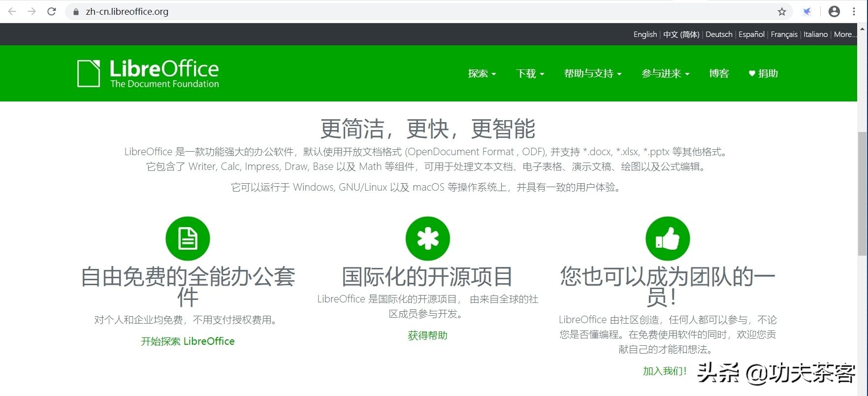Open the browser profile avatar
868x396 pixels.
834,11
